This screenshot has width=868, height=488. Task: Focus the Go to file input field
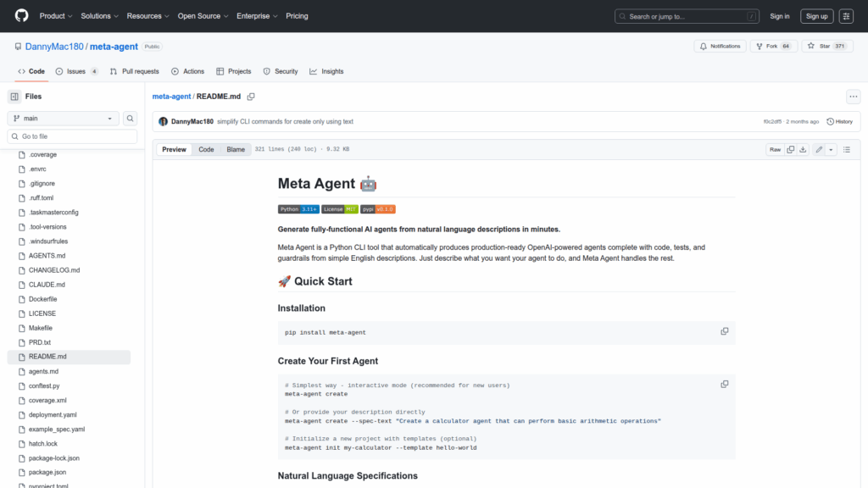76,136
